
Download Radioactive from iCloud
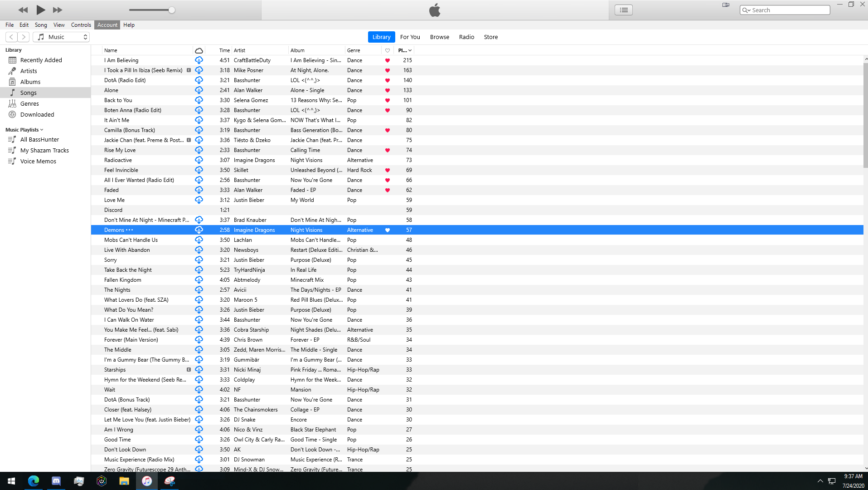pos(199,160)
